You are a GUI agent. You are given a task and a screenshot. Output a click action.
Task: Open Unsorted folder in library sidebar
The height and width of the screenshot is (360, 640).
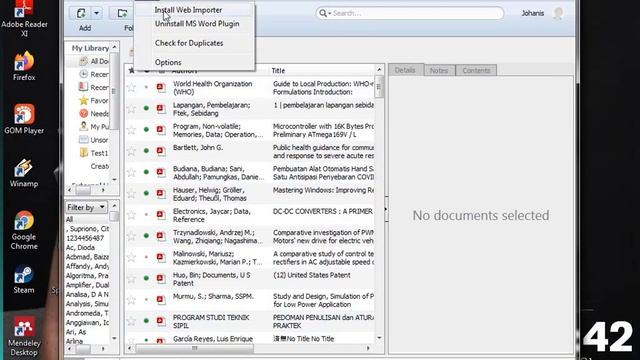[93, 140]
